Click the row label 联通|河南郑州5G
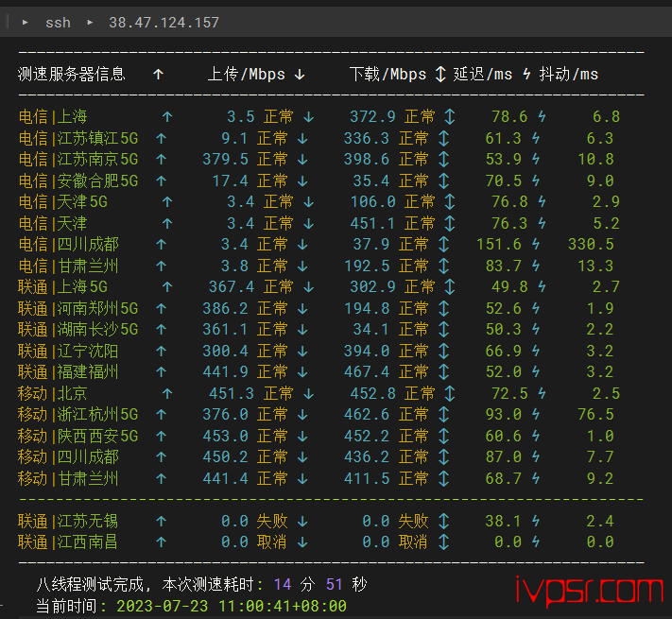 [x=78, y=308]
